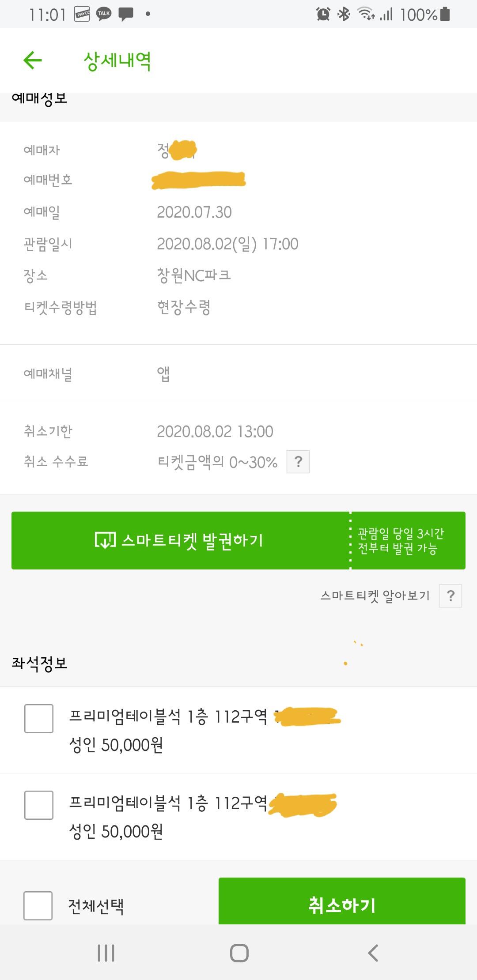Tap PAYCO notification icon in status bar
This screenshot has width=477, height=980.
[82, 14]
